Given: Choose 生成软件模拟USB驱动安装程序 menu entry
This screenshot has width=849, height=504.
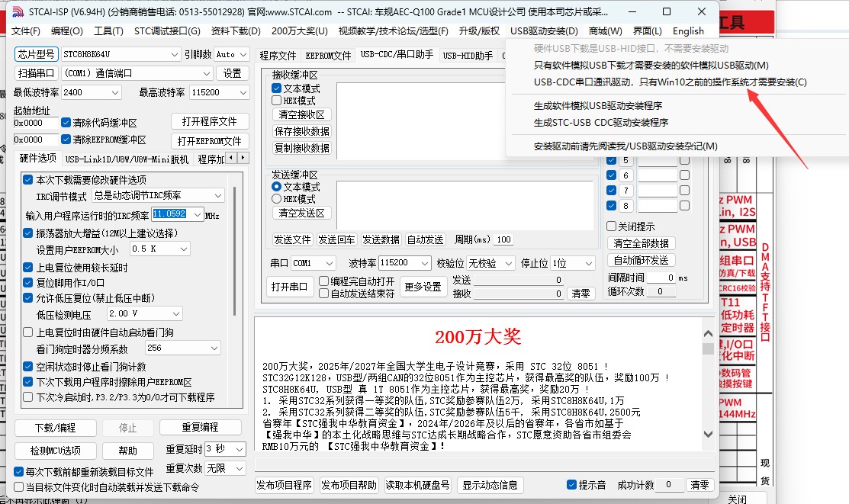Looking at the screenshot, I should (598, 105).
